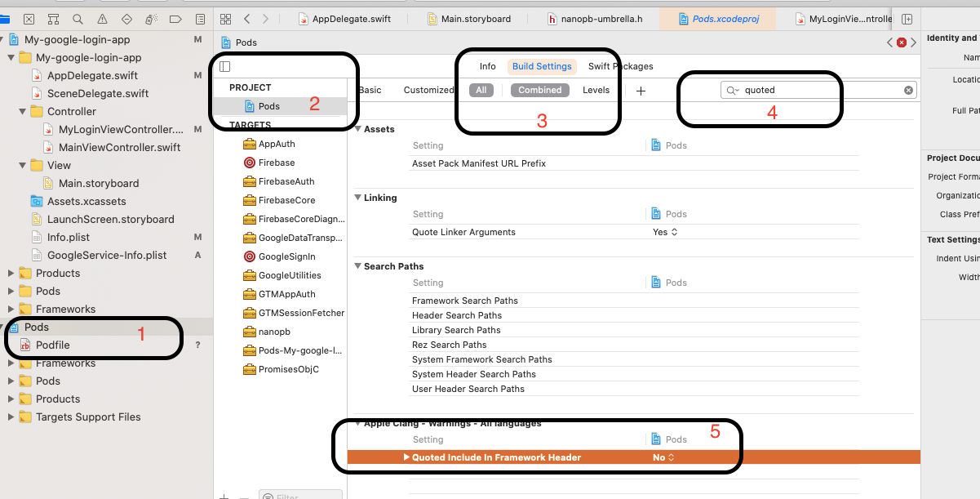The height and width of the screenshot is (499, 980).
Task: Open GoogleService-Info.plist in navigator
Action: click(x=106, y=255)
